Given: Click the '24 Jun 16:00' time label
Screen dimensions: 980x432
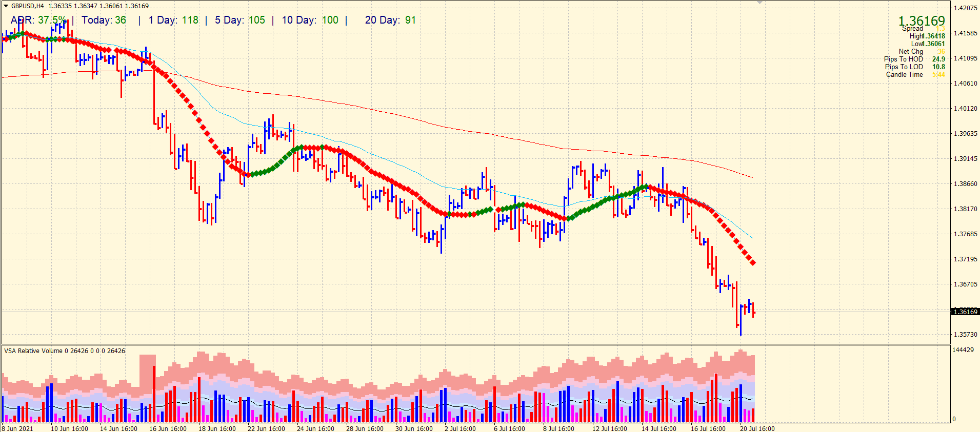Looking at the screenshot, I should pyautogui.click(x=315, y=429).
